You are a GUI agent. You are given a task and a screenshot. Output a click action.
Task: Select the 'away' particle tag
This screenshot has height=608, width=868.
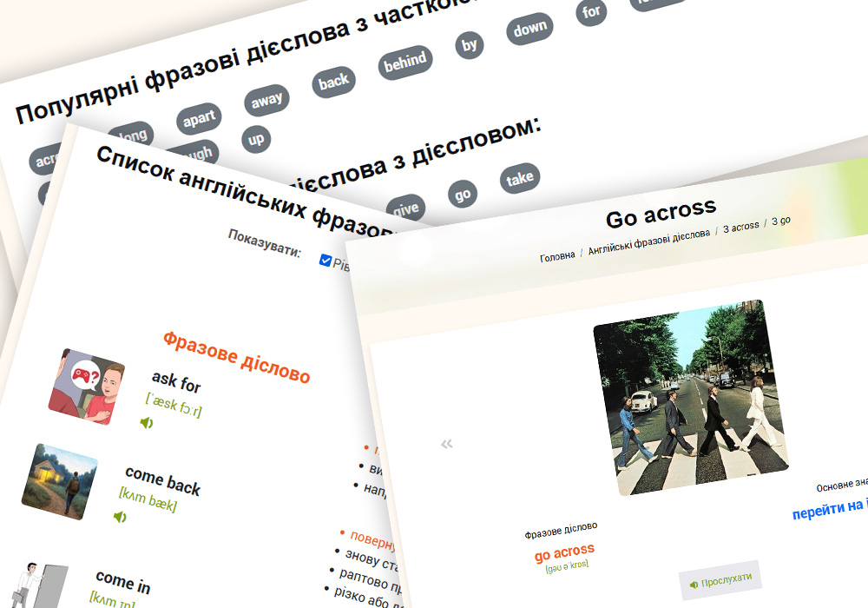click(x=266, y=100)
